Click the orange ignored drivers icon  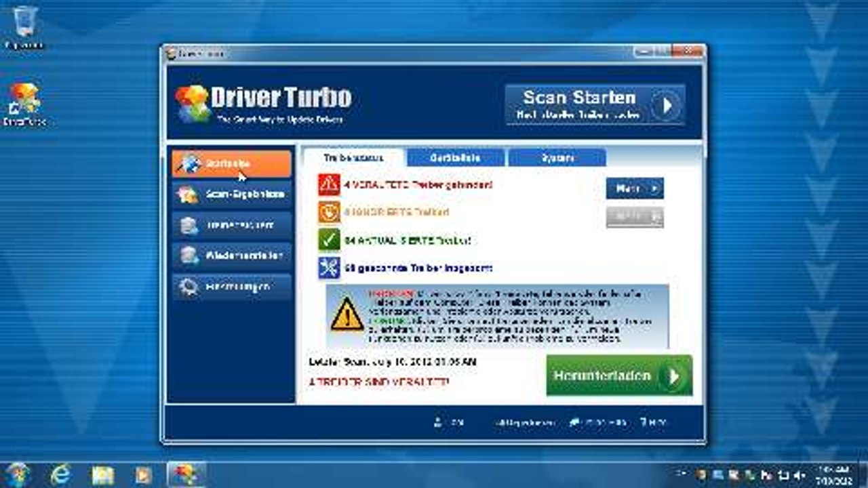[x=329, y=212]
